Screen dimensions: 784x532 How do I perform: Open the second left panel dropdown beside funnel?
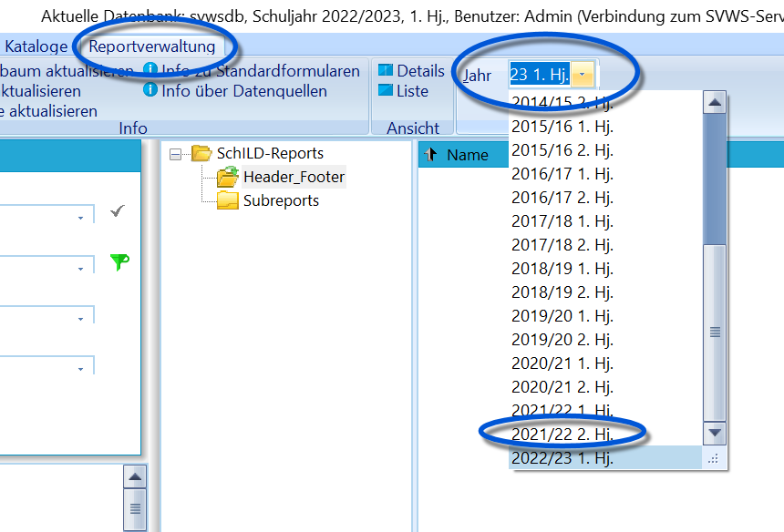[x=80, y=269]
